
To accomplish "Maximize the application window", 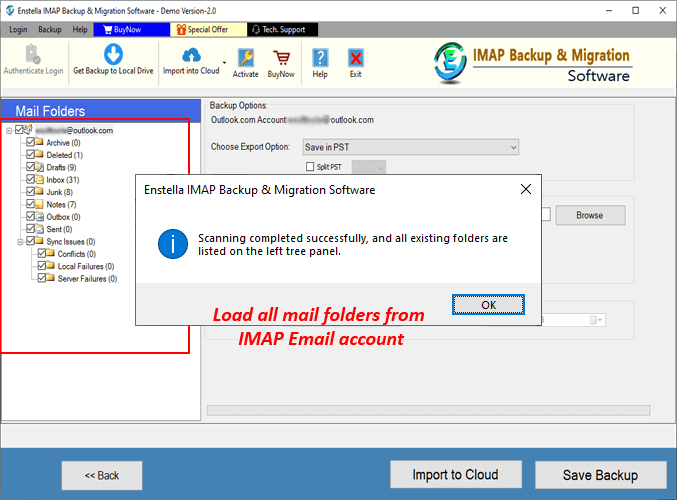I will click(636, 10).
